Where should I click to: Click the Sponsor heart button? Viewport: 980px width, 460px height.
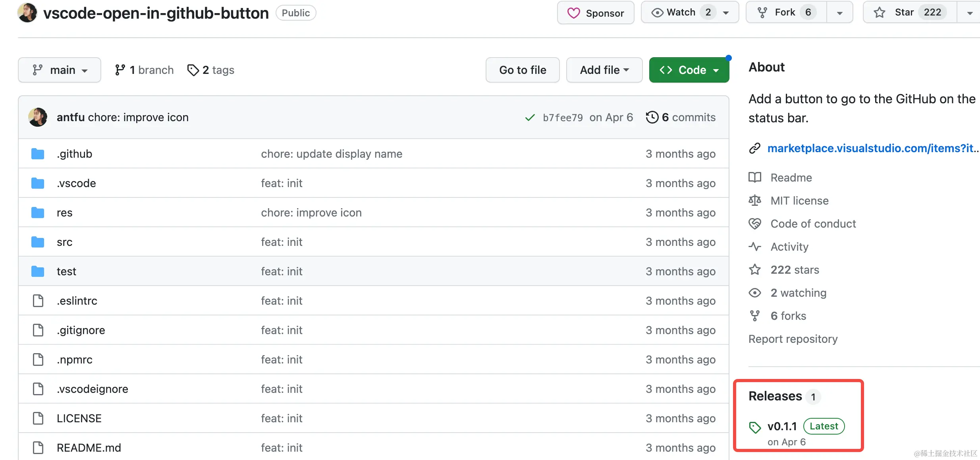pos(595,13)
